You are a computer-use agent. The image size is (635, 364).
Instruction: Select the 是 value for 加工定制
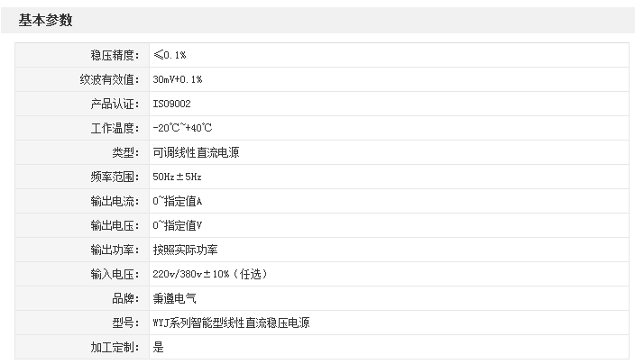tap(159, 347)
